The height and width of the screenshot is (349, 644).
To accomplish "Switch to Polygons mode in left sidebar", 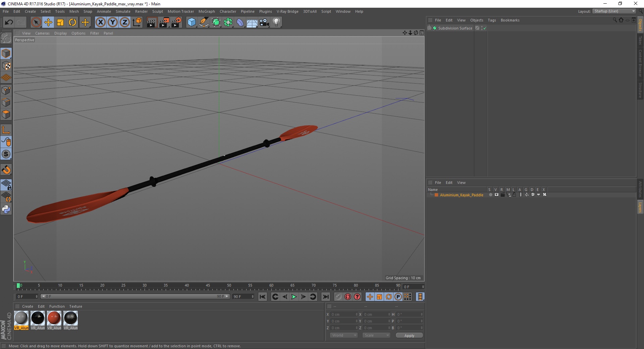I will click(x=6, y=115).
